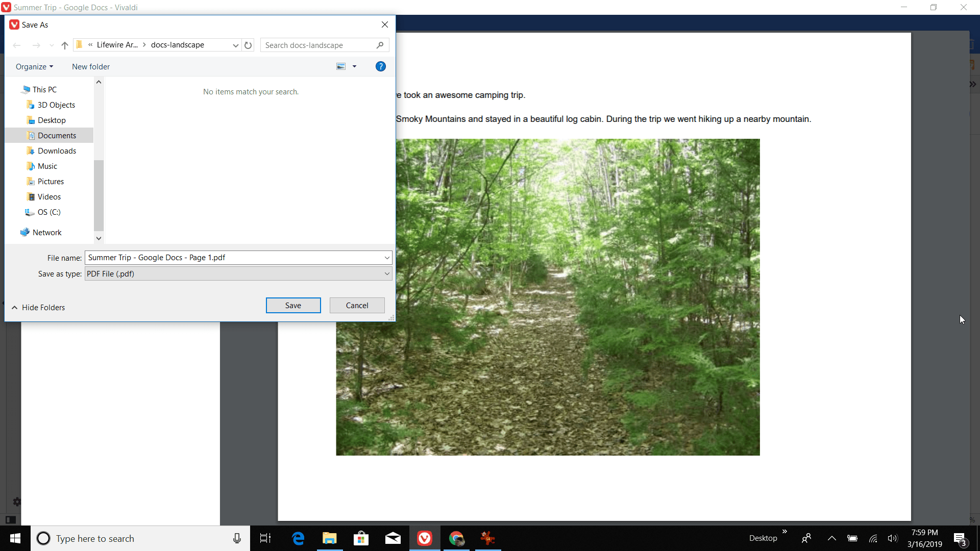Click the Desktop folder in sidebar

point(52,120)
